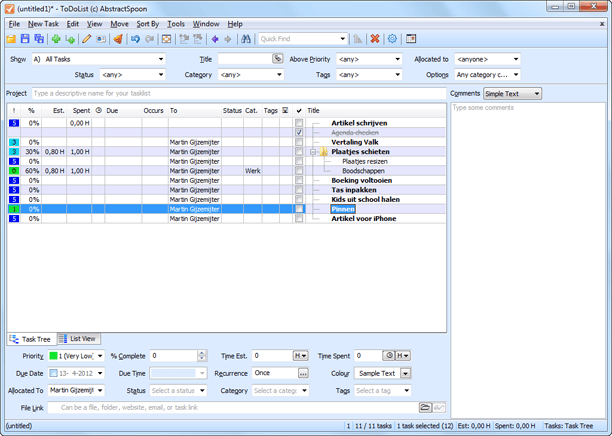Click the Open tasklist folder icon

(x=11, y=39)
